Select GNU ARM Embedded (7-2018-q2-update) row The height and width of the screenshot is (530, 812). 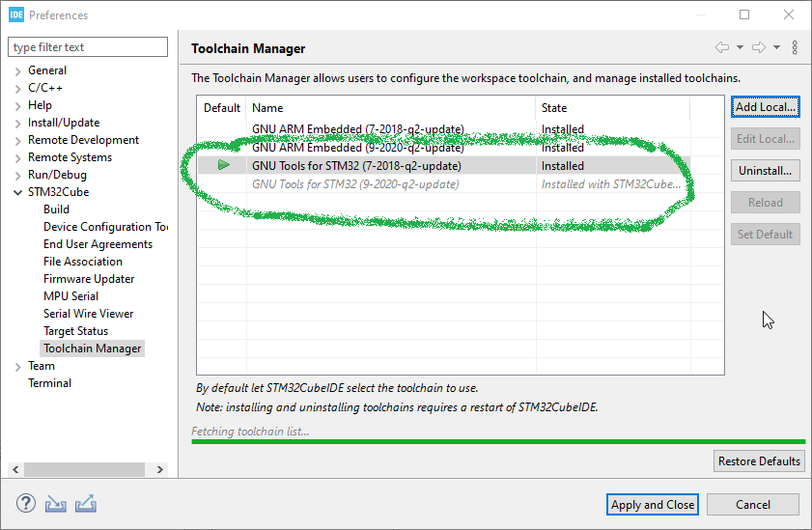(444, 128)
